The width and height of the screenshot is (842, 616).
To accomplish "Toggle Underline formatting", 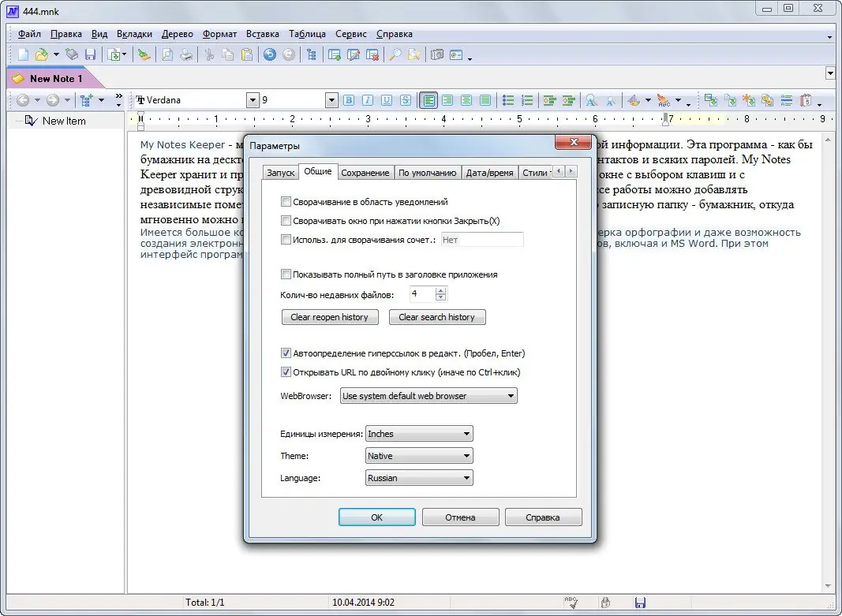I will [x=387, y=100].
